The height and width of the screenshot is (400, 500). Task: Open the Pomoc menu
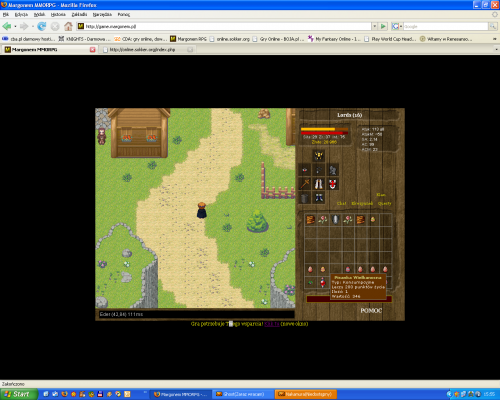point(124,14)
